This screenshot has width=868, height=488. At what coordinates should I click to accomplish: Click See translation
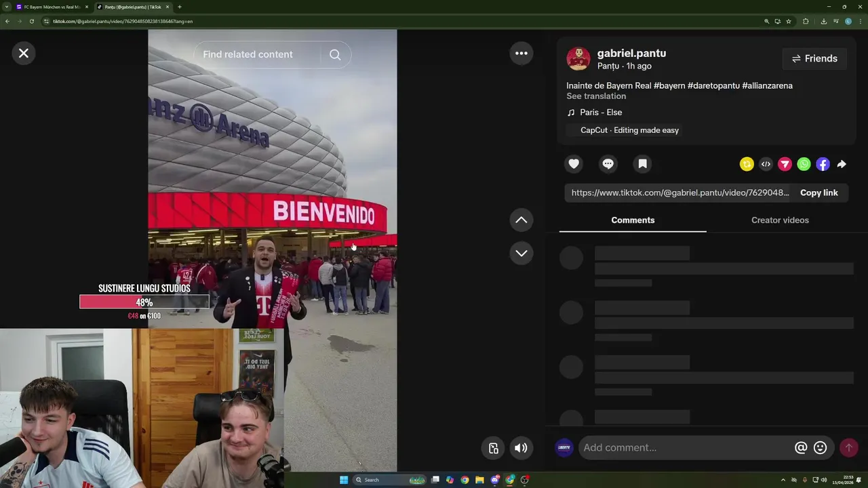point(596,96)
